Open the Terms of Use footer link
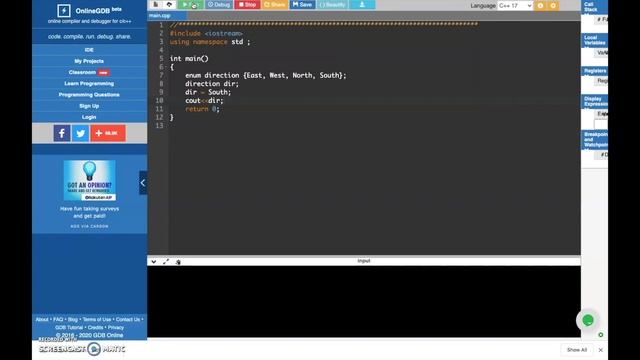The height and width of the screenshot is (360, 640). point(97,320)
